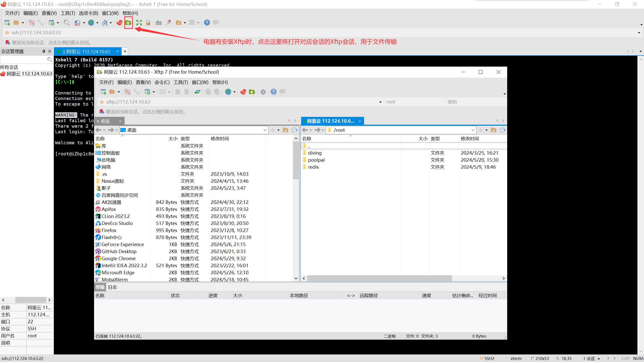This screenshot has width=644, height=362.
Task: Click the Xshell session properties icon
Action: 52,23
